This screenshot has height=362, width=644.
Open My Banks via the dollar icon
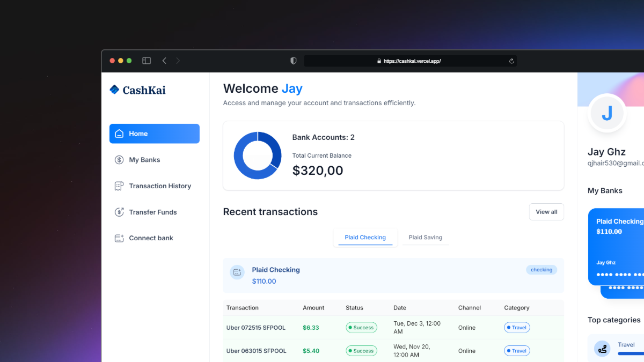pos(119,159)
